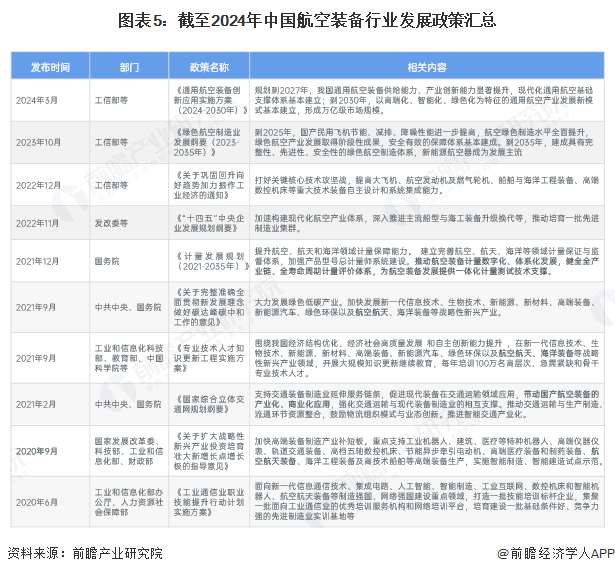Click the date cell "2021年2月"

[36, 404]
